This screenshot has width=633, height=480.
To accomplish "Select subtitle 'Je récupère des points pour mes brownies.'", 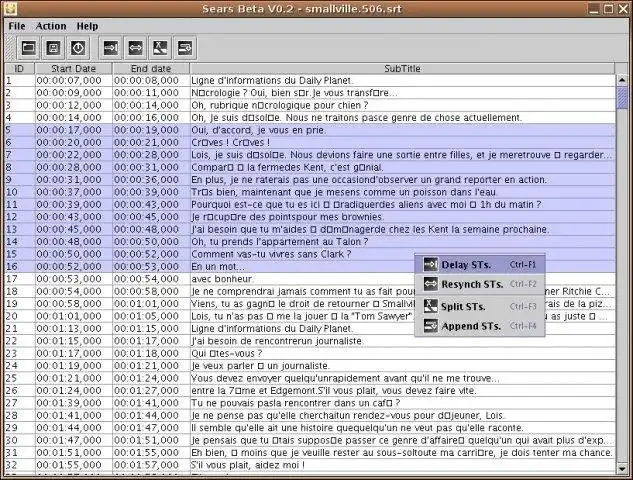I will tap(402, 217).
